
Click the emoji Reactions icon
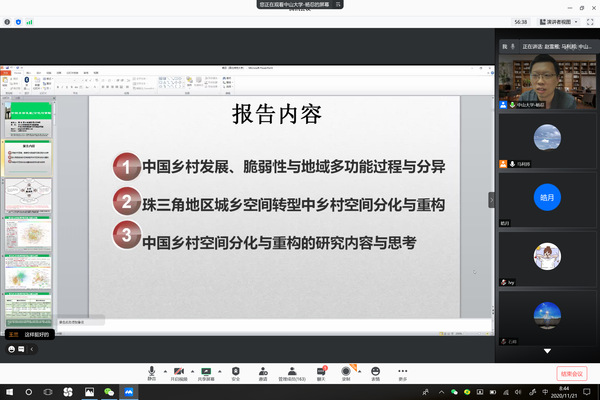click(375, 370)
